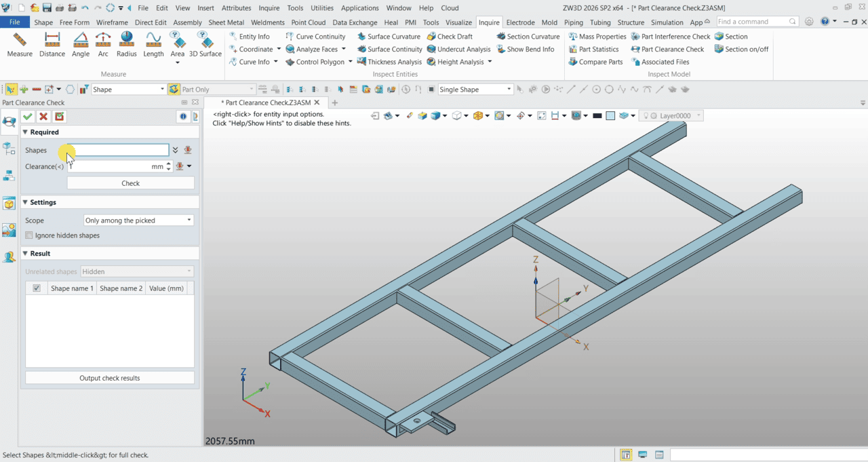The image size is (868, 462).
Task: Toggle Ignore hidden shapes checkbox
Action: point(29,235)
